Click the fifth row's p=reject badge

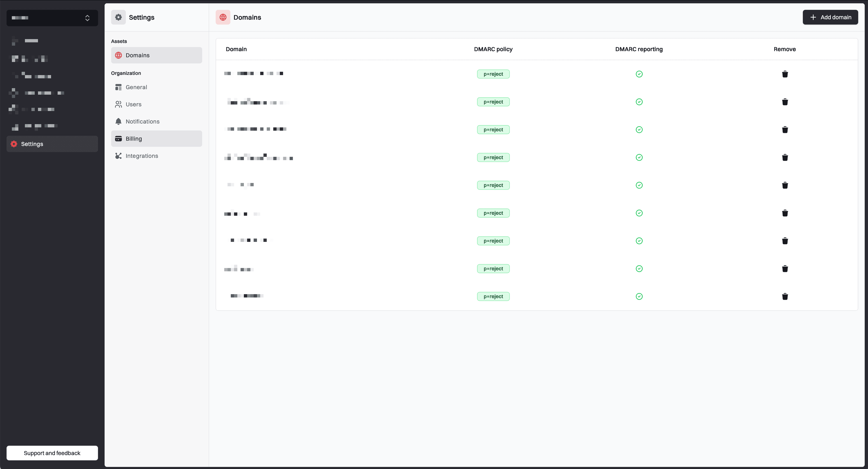[493, 185]
